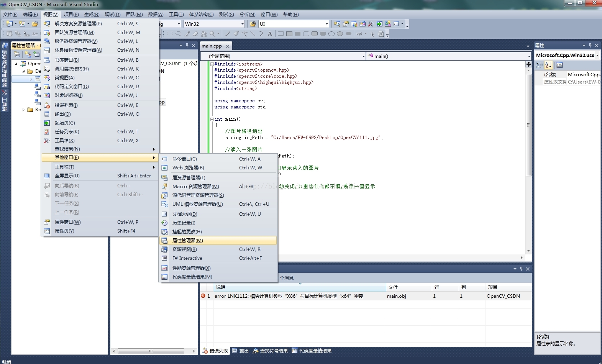Open the 查找符号结果 tab
This screenshot has width=602, height=364.
point(270,351)
